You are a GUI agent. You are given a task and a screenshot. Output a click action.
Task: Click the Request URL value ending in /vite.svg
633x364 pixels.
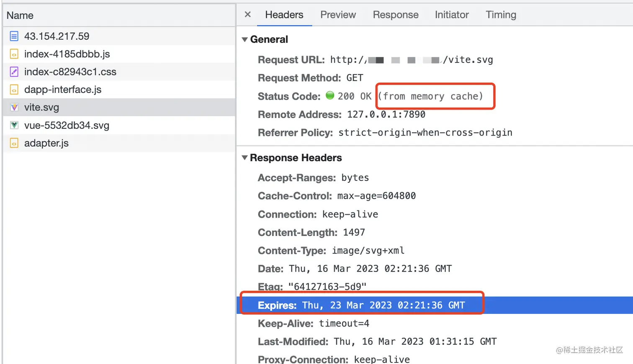coord(412,60)
